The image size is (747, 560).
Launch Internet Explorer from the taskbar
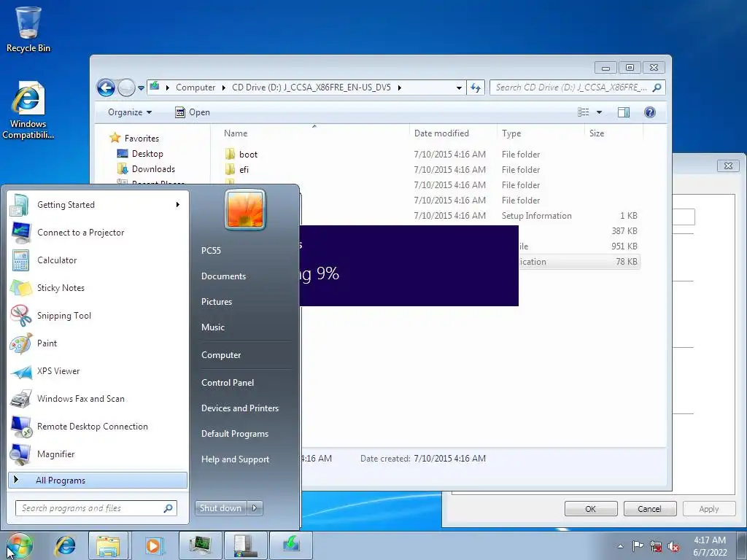click(65, 545)
